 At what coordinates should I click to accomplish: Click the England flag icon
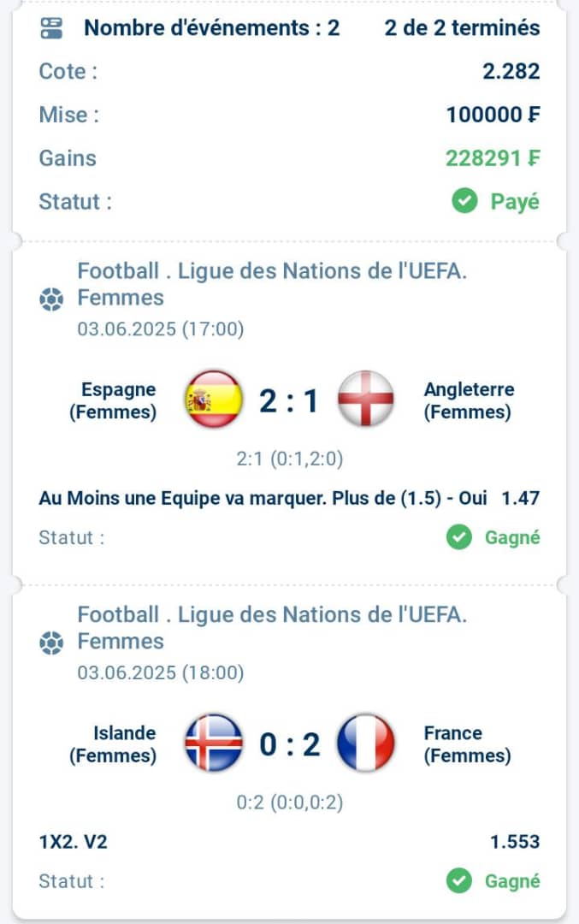[x=365, y=399]
